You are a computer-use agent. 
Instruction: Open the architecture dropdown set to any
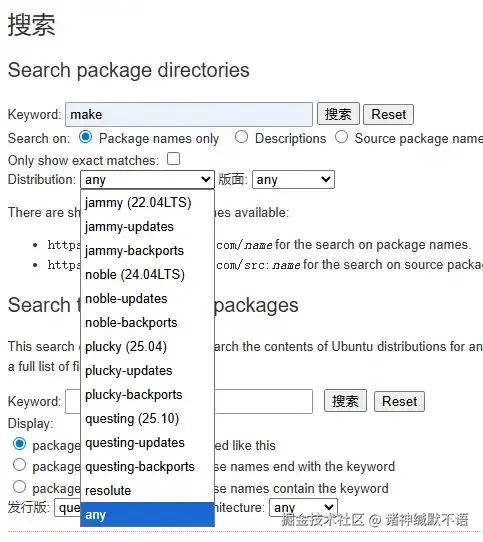[303, 507]
